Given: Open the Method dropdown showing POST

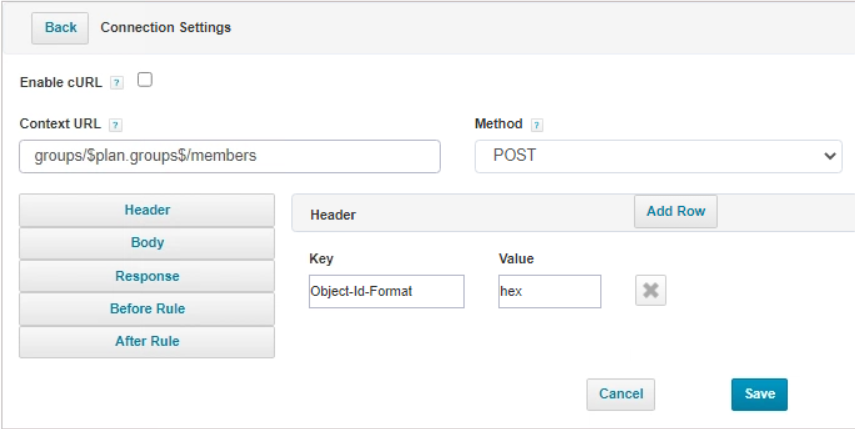Looking at the screenshot, I should [x=658, y=156].
